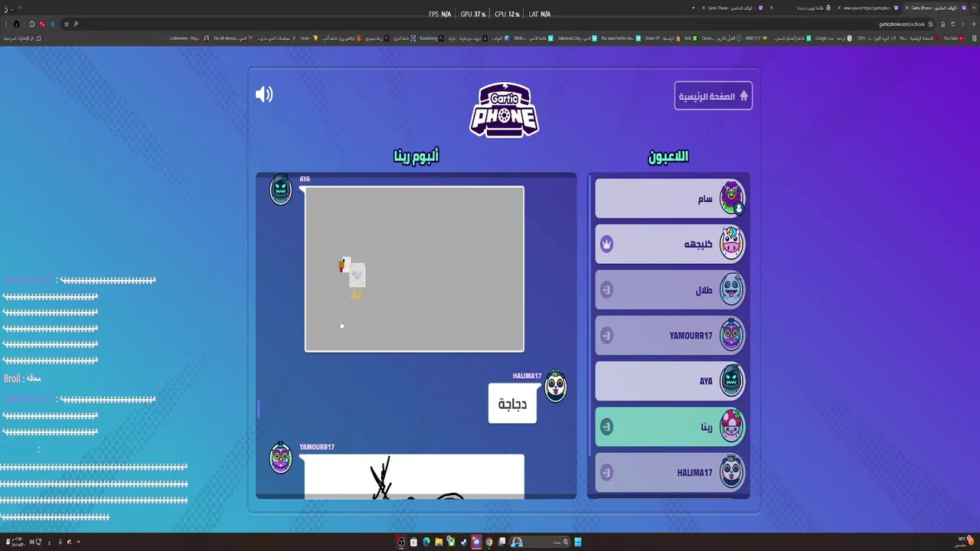
Task: Show hidden tray icons chevron
Action: click(x=78, y=542)
